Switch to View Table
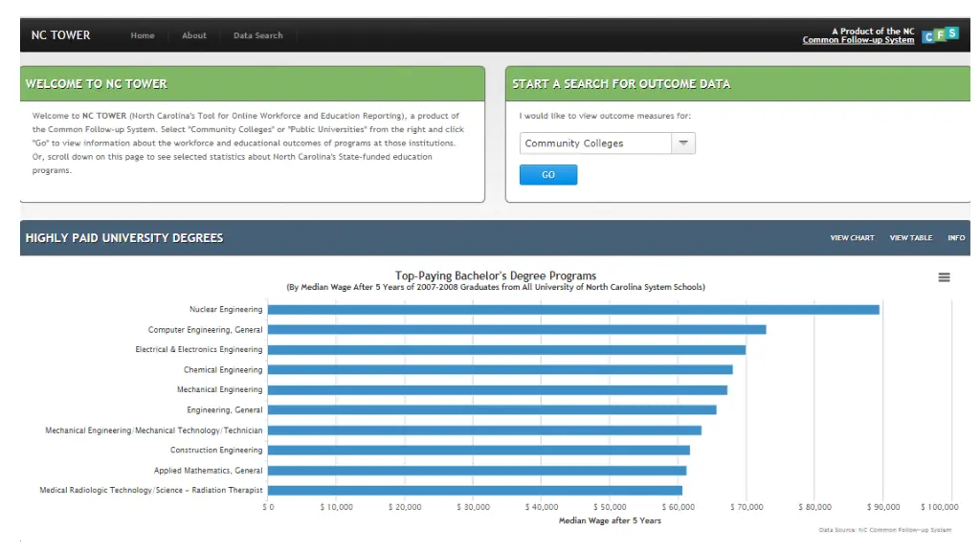The width and height of the screenshot is (980, 551). (911, 238)
